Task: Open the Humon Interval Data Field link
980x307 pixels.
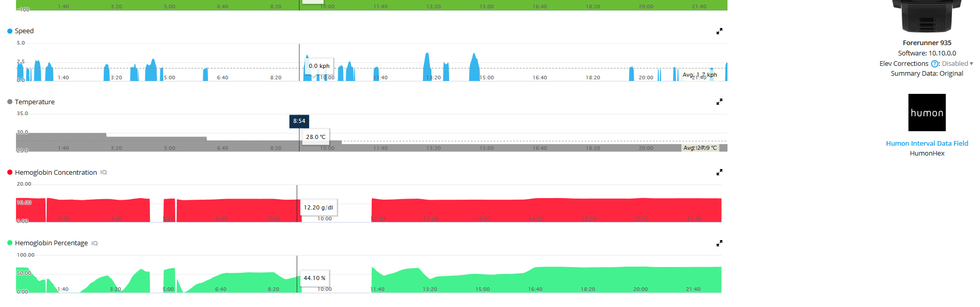Action: tap(927, 144)
